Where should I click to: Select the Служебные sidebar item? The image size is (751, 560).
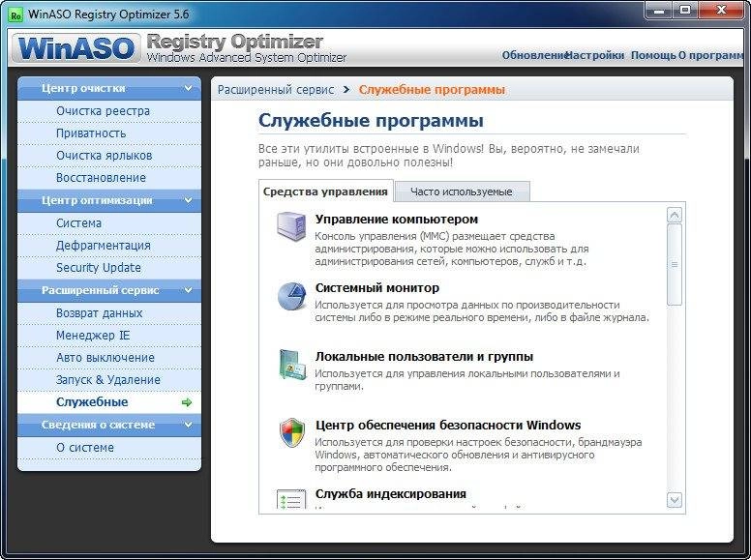[x=109, y=402]
